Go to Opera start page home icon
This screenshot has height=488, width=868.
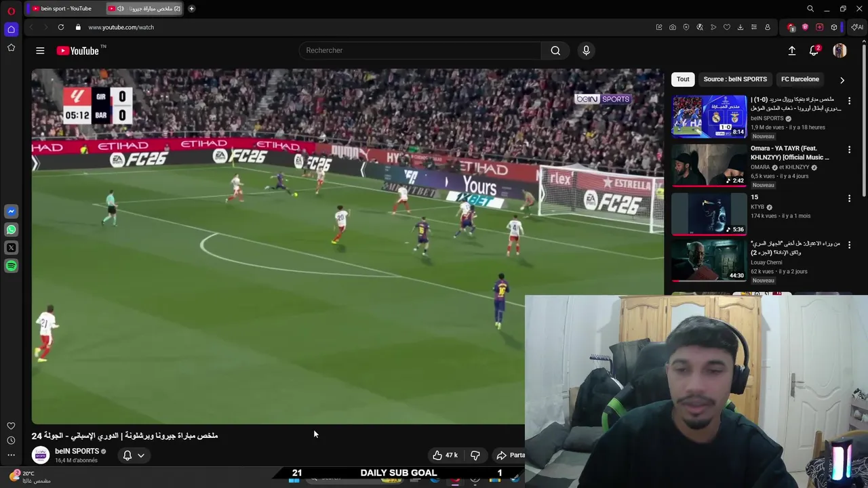point(11,29)
